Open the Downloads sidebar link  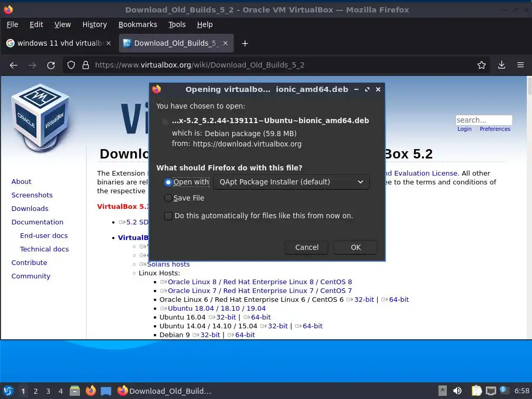click(x=30, y=209)
